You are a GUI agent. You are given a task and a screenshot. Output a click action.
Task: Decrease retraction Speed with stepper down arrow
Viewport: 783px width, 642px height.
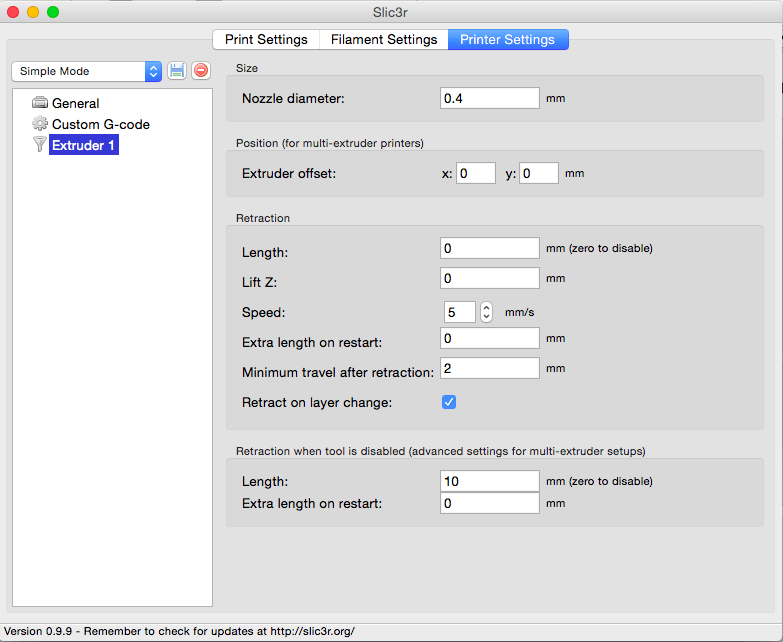[486, 317]
